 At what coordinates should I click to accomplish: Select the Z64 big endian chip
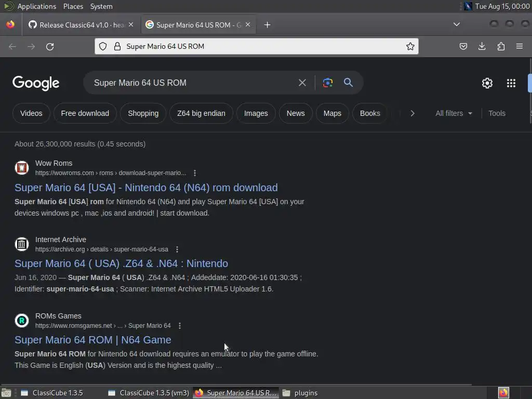[201, 113]
